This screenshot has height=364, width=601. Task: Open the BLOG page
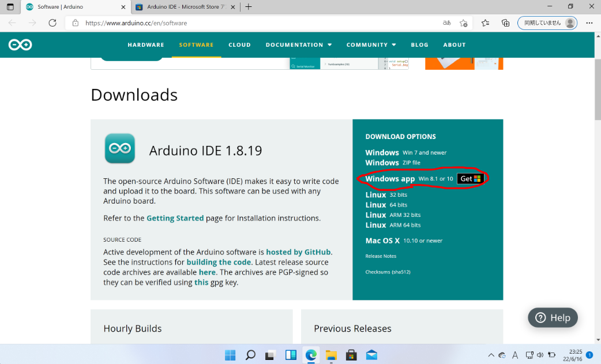click(x=420, y=45)
